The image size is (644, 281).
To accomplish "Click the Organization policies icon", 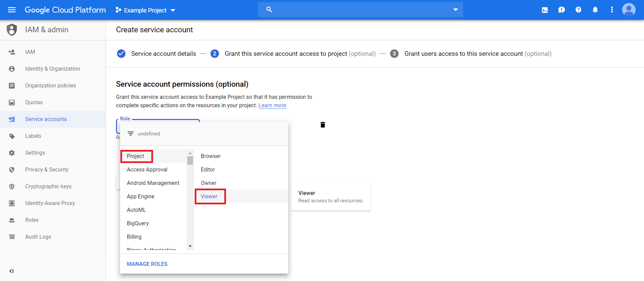I will click(12, 86).
